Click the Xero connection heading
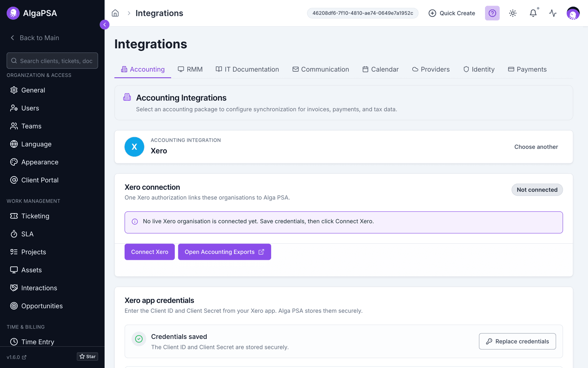Viewport: 588px width, 368px height. [x=152, y=187]
